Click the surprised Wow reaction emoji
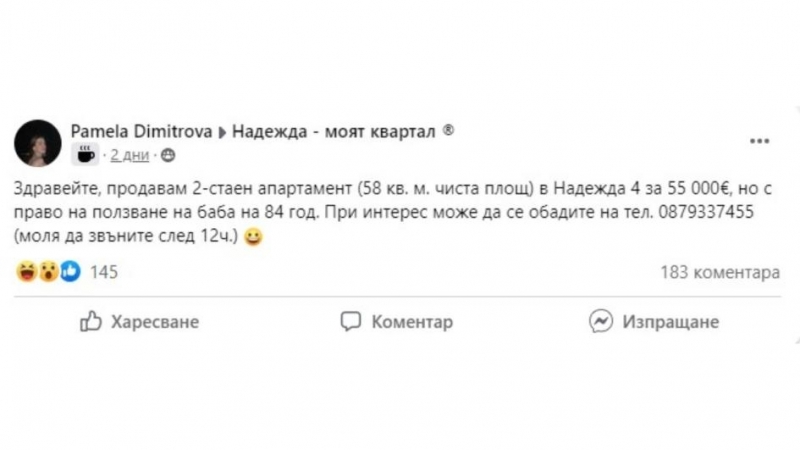Viewport: 800px width, 450px height. (48, 271)
